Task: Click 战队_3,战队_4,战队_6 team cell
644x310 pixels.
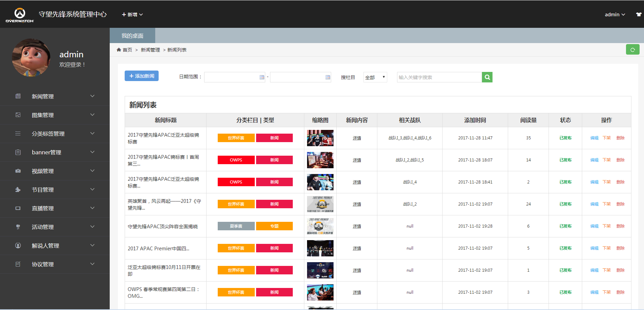Action: tap(410, 138)
